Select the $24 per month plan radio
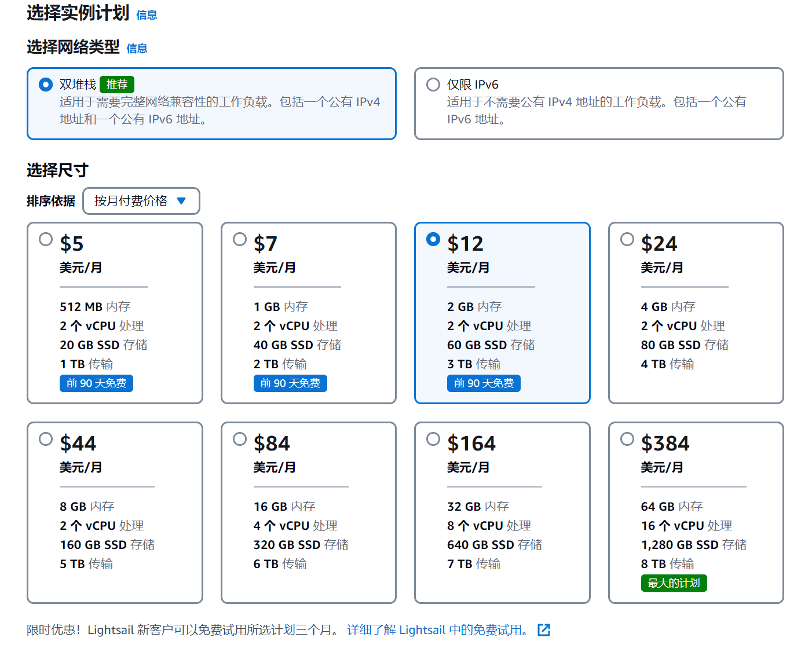Screen dimensions: 812x652 627,239
